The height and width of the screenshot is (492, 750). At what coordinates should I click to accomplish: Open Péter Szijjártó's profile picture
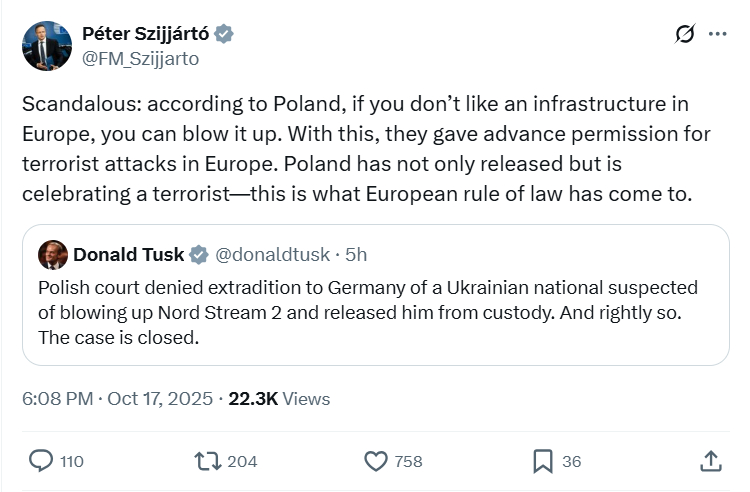coord(46,46)
